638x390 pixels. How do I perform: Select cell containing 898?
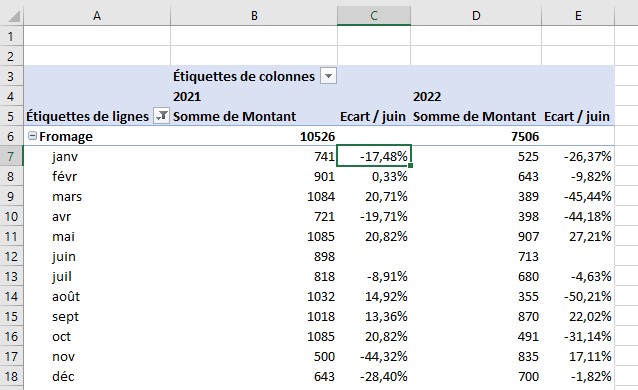(x=254, y=256)
